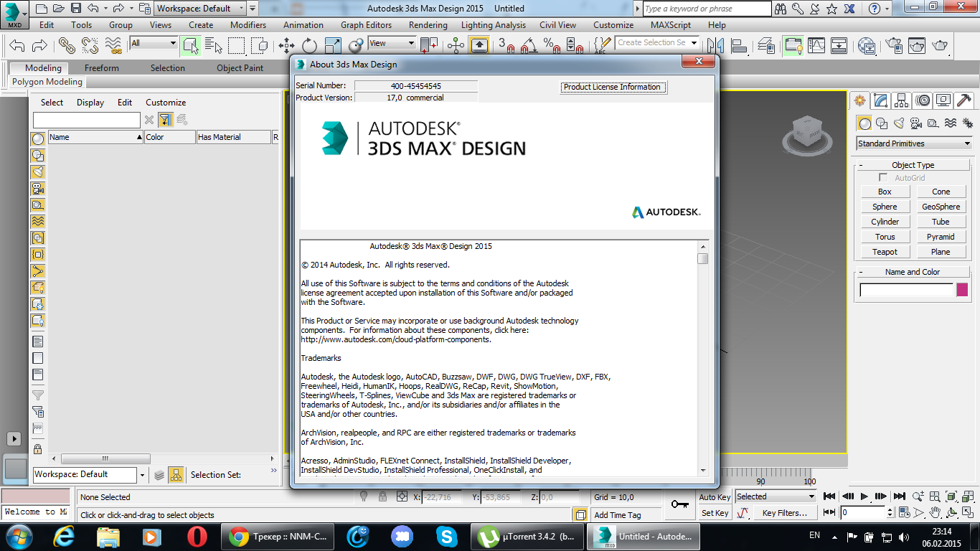Click the Open File folder icon
The height and width of the screenshot is (551, 980).
pos(58,9)
